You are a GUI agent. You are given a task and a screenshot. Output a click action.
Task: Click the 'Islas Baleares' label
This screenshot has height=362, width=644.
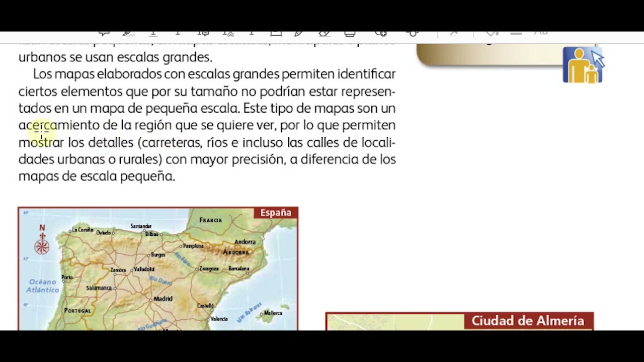[250, 313]
